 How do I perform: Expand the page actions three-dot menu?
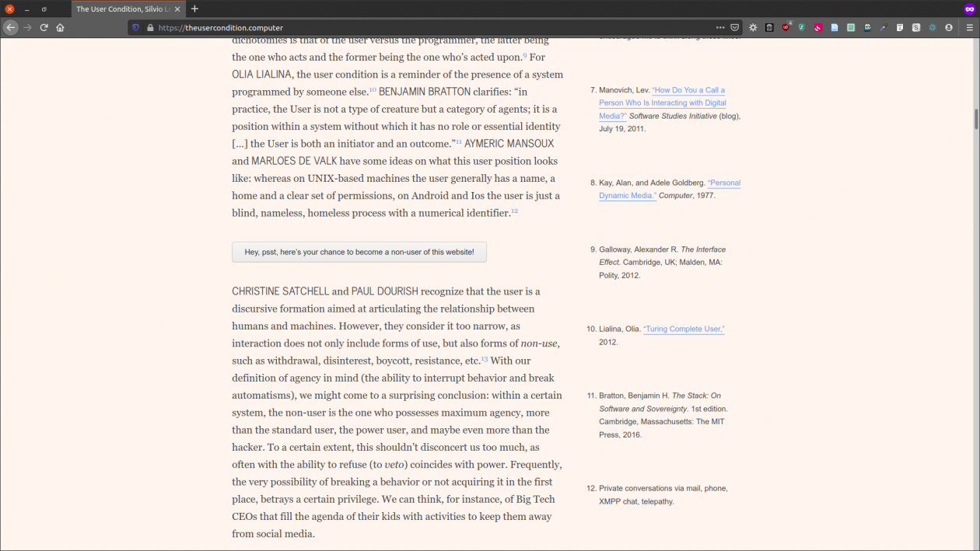[720, 27]
